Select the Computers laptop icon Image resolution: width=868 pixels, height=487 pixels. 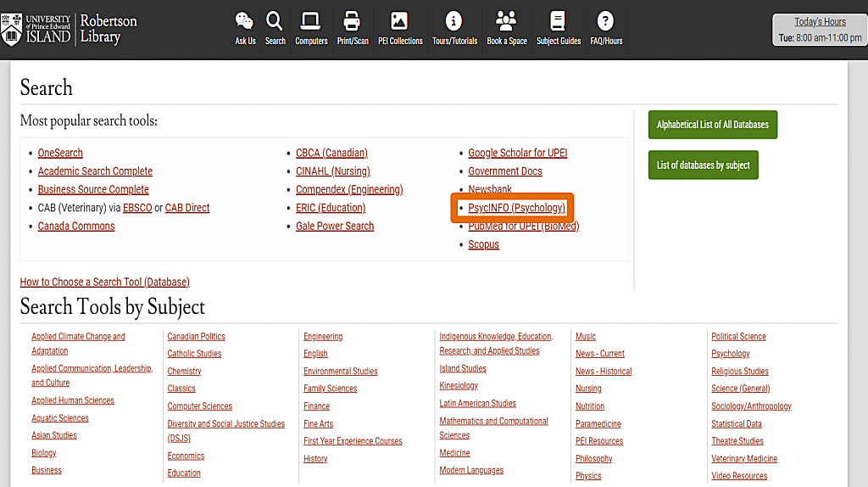(x=311, y=21)
